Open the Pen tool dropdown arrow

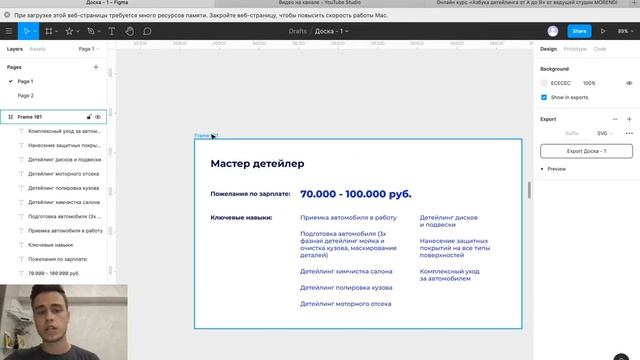(x=99, y=31)
